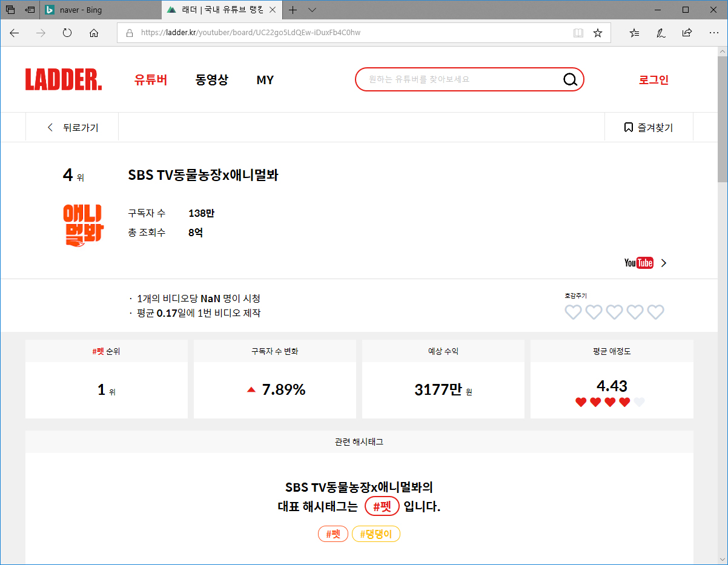Click the browser forward arrow
The image size is (728, 565).
[41, 33]
